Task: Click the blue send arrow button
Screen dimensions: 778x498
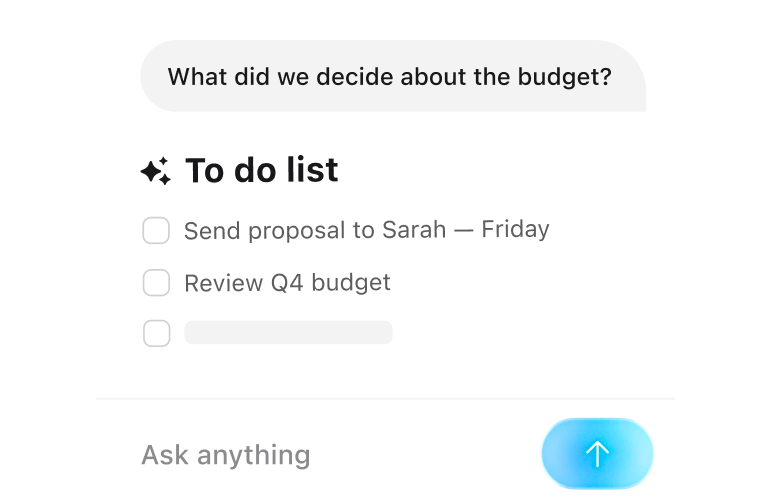Action: 597,453
